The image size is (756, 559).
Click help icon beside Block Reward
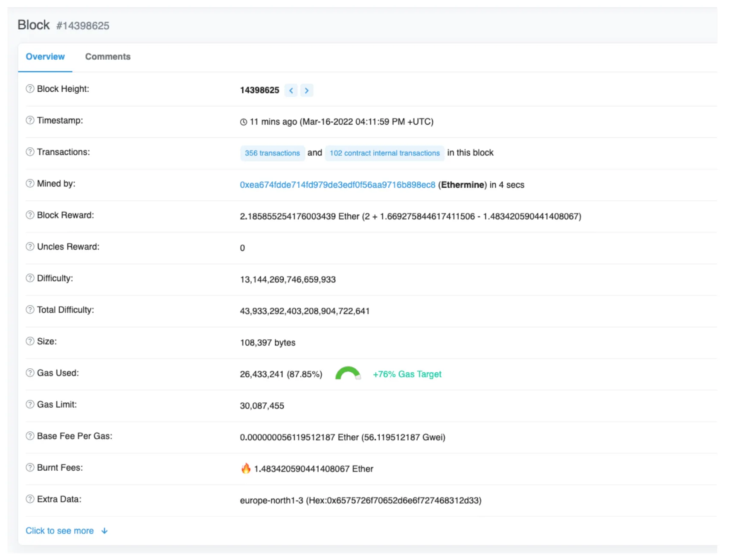pos(30,215)
